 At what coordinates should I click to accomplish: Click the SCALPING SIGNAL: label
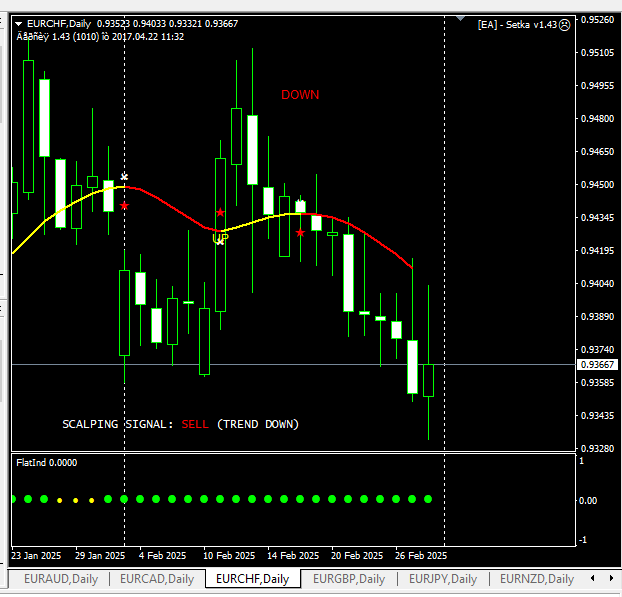pos(118,424)
